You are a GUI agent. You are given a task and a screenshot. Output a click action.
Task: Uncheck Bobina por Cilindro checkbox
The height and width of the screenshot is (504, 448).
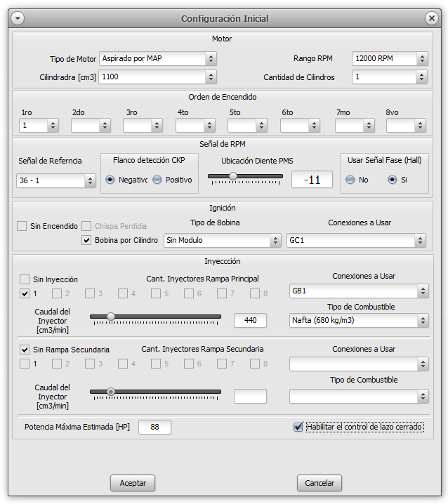(86, 240)
